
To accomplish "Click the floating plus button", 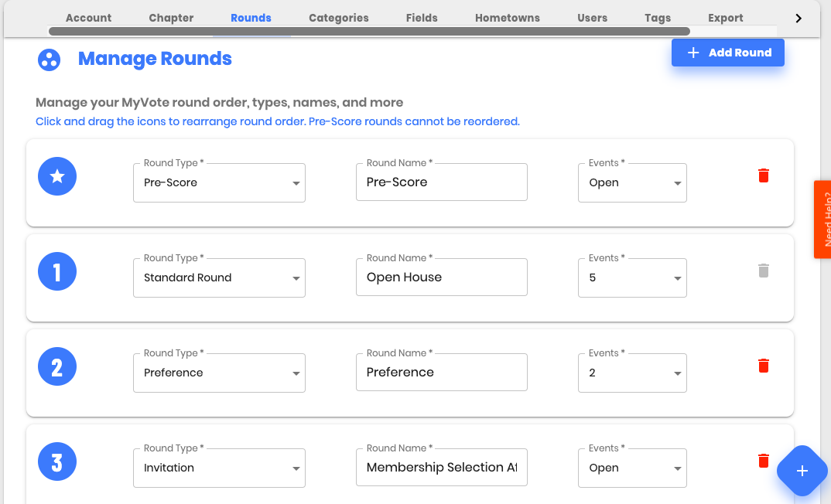I will pyautogui.click(x=802, y=471).
